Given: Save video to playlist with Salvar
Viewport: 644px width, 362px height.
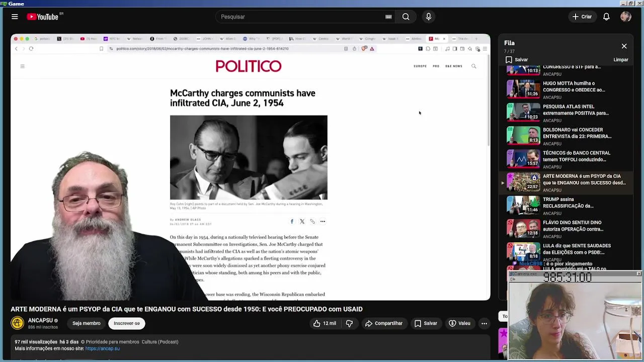Looking at the screenshot, I should click(x=426, y=323).
